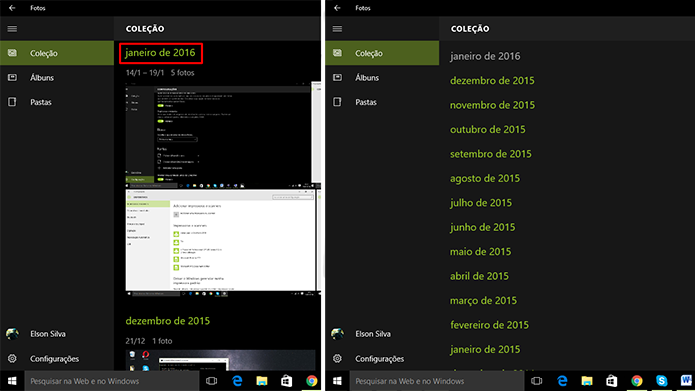Select Coleção in left window sidebar

pyautogui.click(x=57, y=53)
